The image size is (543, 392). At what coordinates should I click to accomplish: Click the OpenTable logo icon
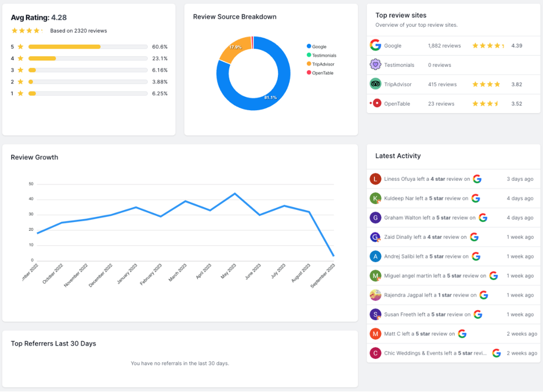377,103
